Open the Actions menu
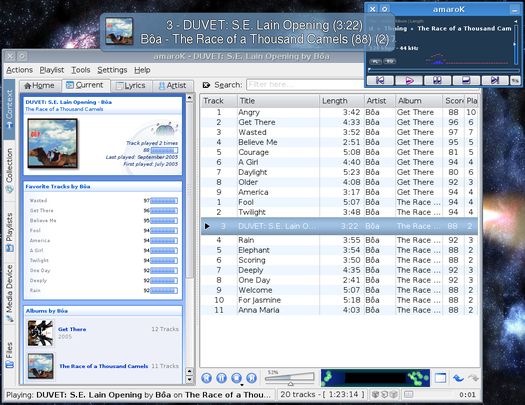The image size is (525, 405). click(19, 70)
